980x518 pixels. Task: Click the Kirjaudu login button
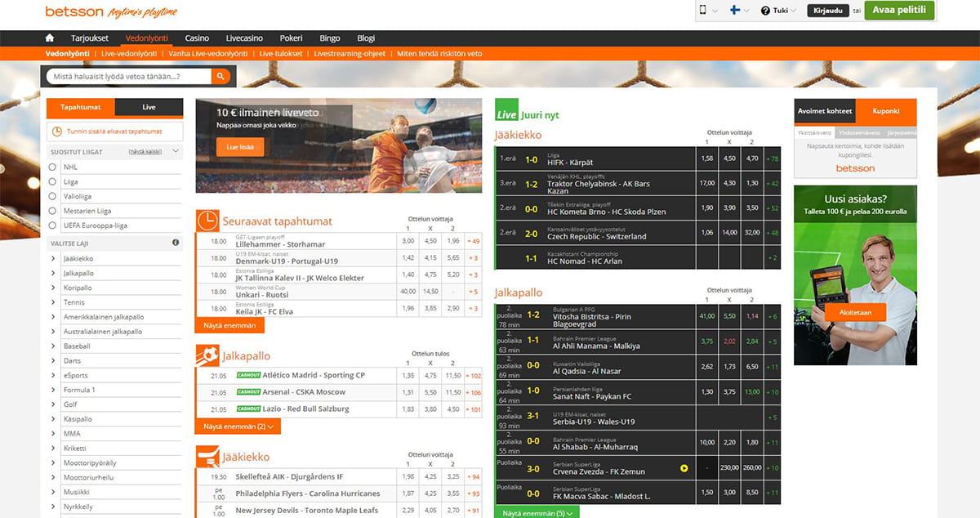828,11
